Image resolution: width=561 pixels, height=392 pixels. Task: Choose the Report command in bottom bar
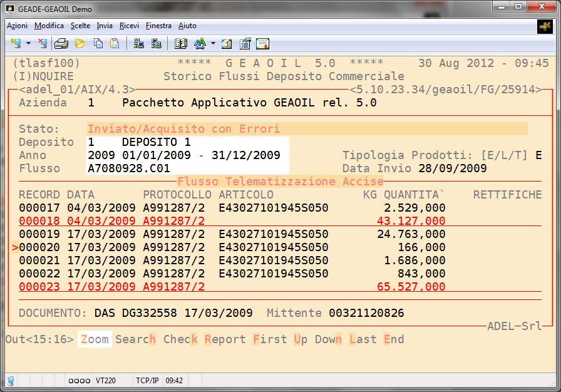225,339
